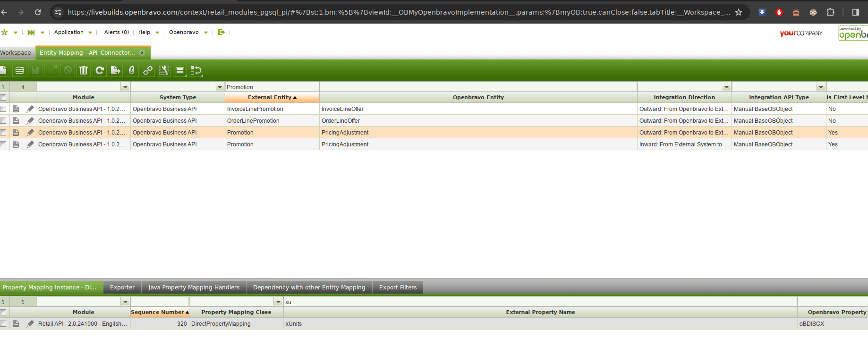Viewport: 868px width, 347px height.
Task: Open form view for OrderLinePromotion row
Action: tap(16, 121)
